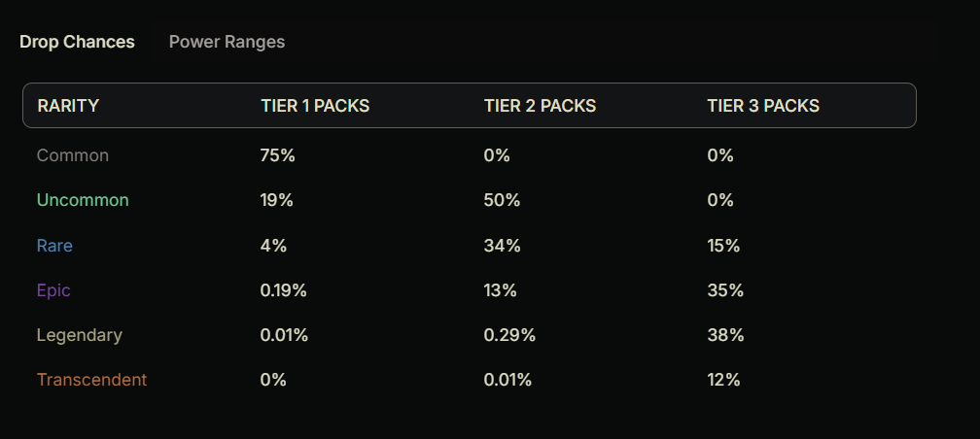Click the 34% Rare Tier 2 value

pos(502,246)
